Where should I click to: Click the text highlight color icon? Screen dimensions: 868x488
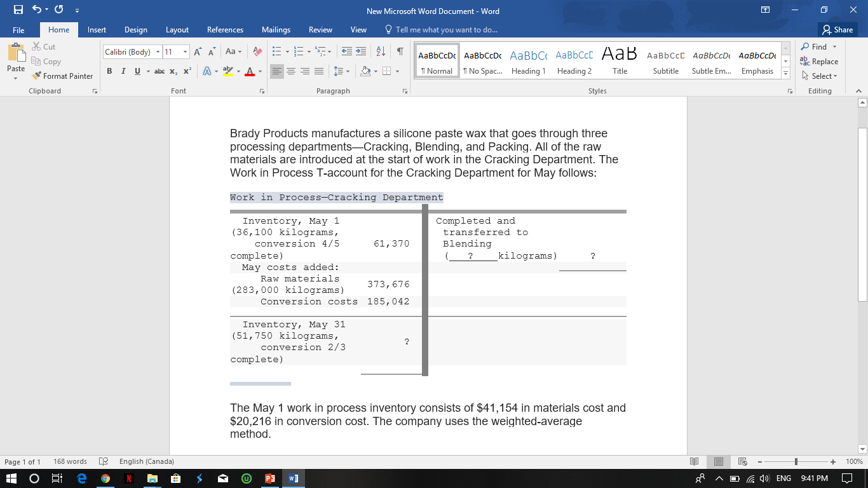[x=228, y=72]
